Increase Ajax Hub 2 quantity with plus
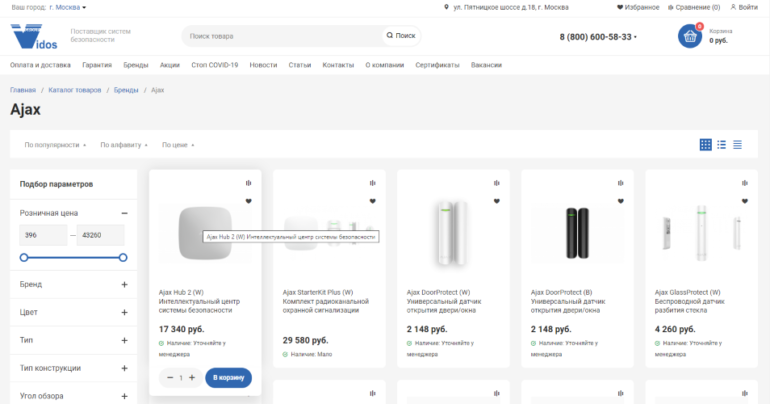 tap(192, 377)
